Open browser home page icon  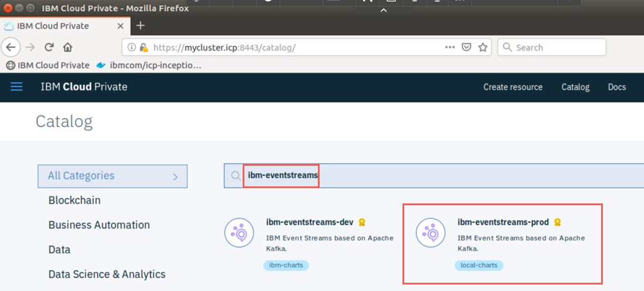click(68, 47)
